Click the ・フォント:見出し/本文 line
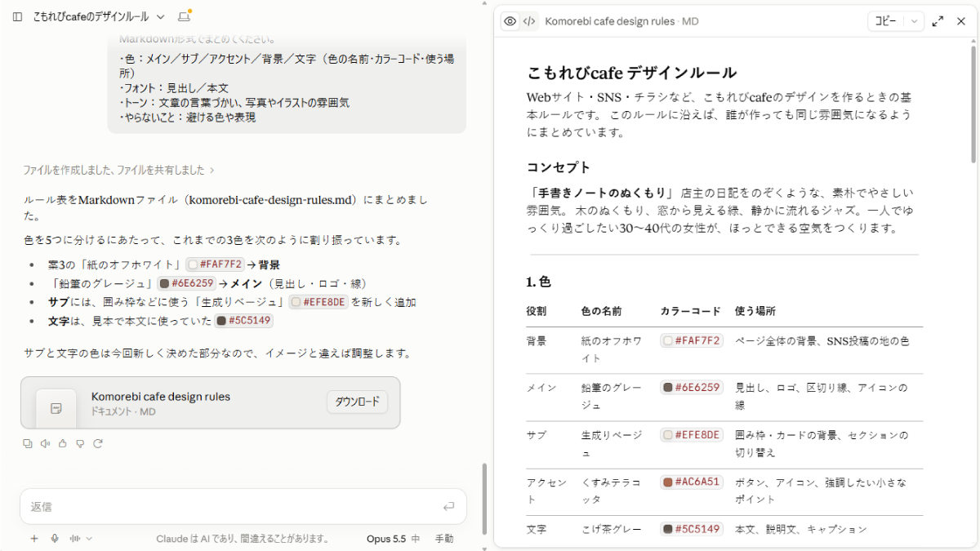Screen dimensions: 980x551 pos(173,88)
